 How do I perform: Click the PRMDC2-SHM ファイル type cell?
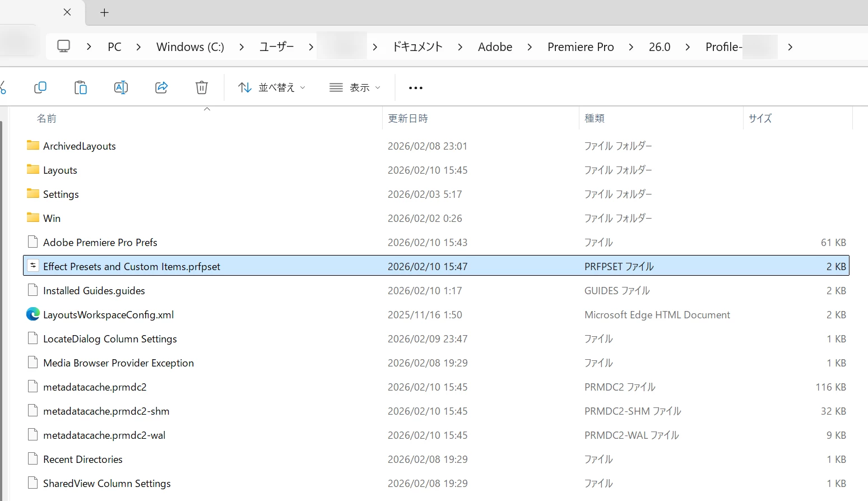(x=633, y=411)
